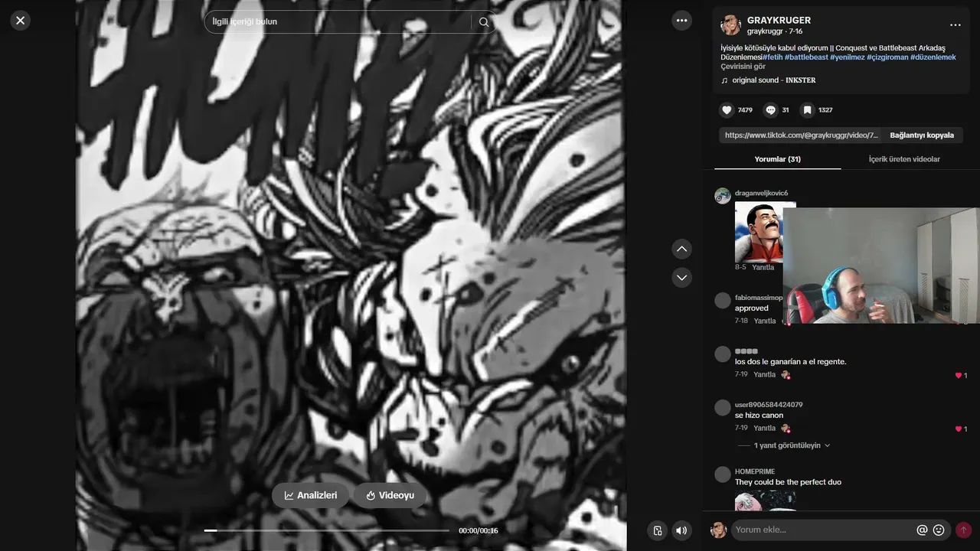Viewport: 980px width, 551px height.
Task: Click the #çizgiroman hashtag
Action: [887, 57]
